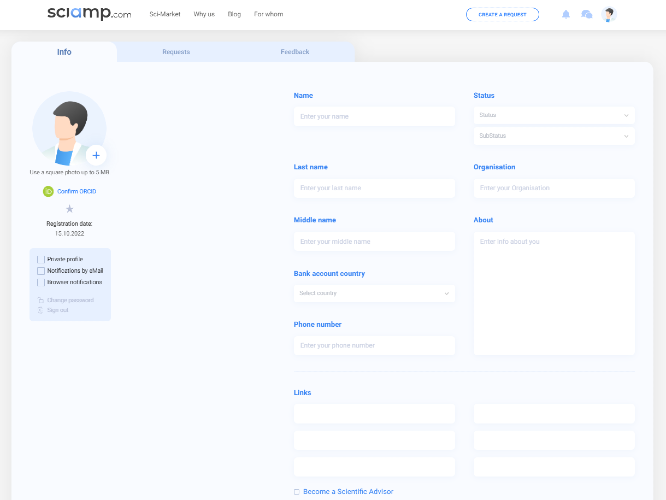Click the Confirm ORCID link
666x500 pixels.
(77, 192)
